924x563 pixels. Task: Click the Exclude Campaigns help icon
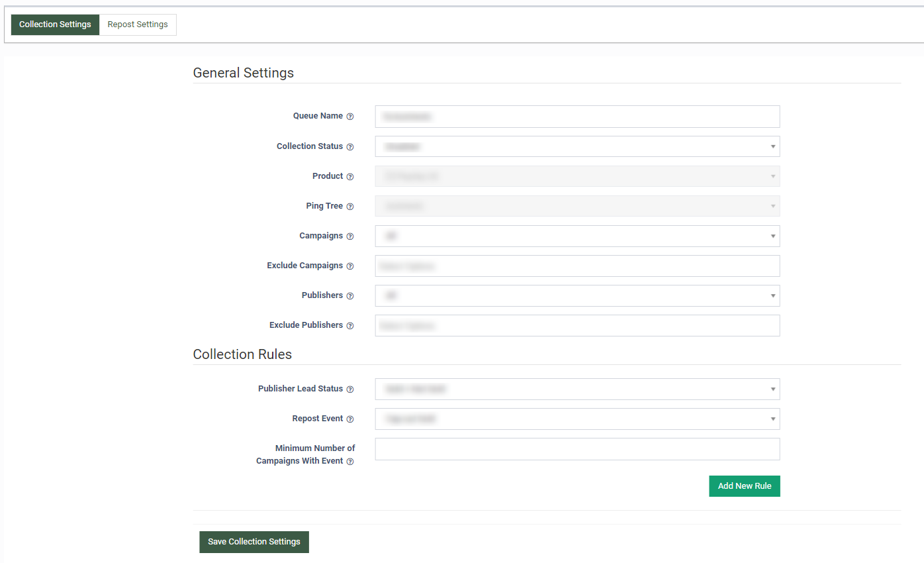tap(350, 266)
